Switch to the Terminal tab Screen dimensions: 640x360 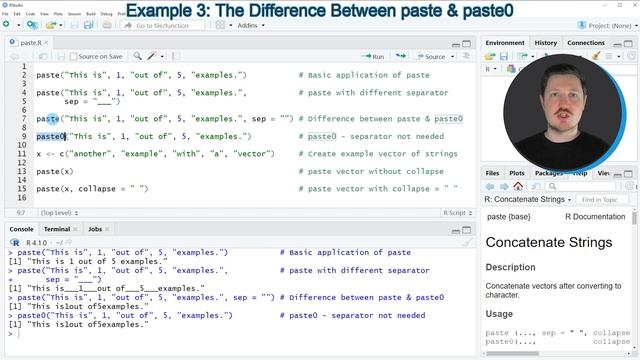click(57, 229)
